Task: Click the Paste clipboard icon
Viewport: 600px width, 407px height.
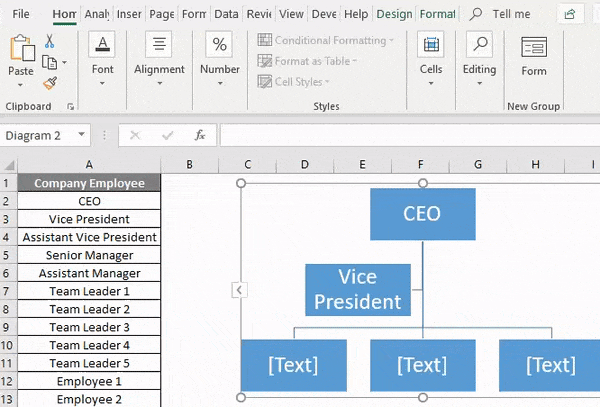Action: point(22,48)
